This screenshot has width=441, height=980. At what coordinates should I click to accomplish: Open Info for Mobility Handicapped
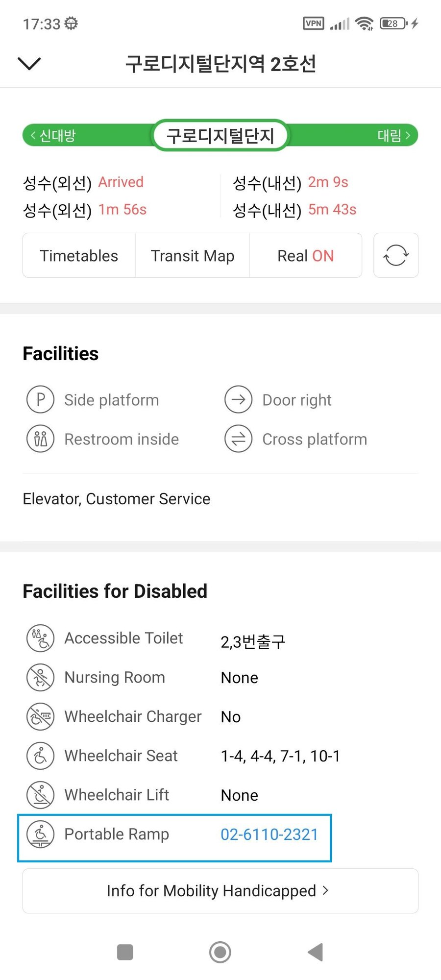click(x=220, y=891)
